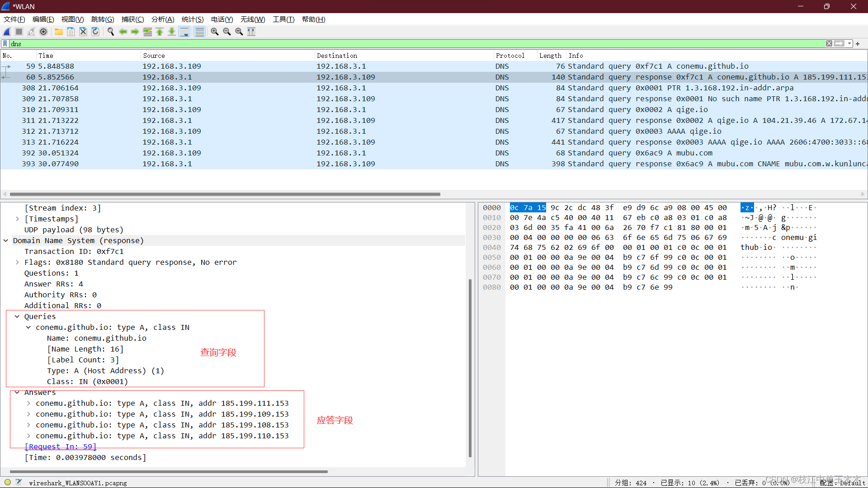Click the zoom in magnifier icon
868x488 pixels.
click(x=215, y=32)
